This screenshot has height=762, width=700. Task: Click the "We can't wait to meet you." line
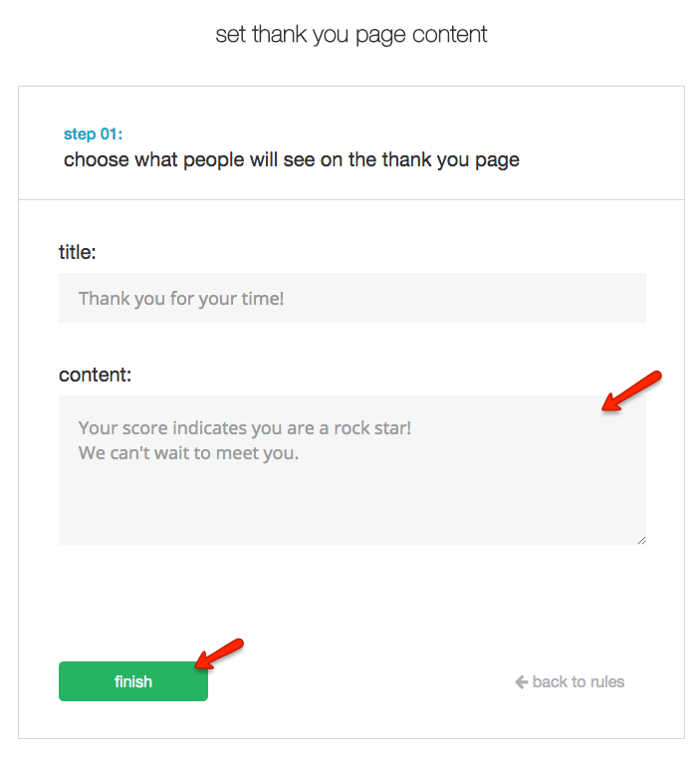click(x=188, y=453)
